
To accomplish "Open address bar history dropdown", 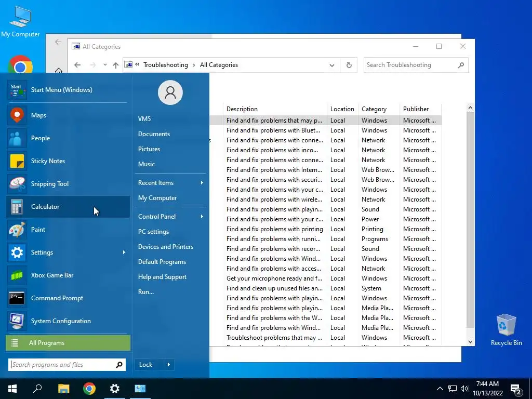I will (332, 65).
